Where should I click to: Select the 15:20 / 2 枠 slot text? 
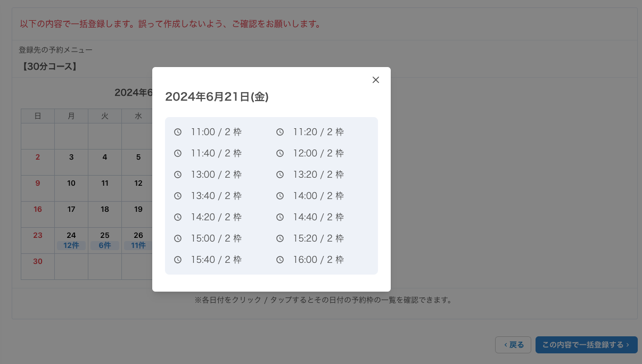[318, 238]
